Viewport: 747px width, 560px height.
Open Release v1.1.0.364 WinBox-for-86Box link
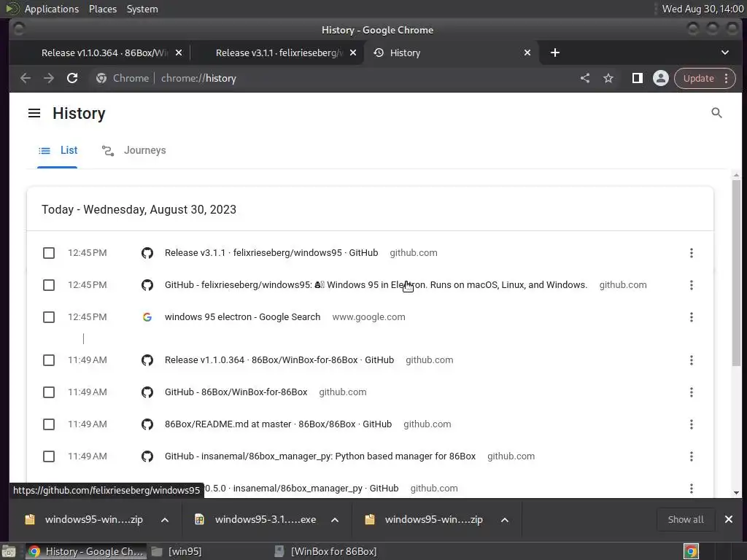[279, 360]
